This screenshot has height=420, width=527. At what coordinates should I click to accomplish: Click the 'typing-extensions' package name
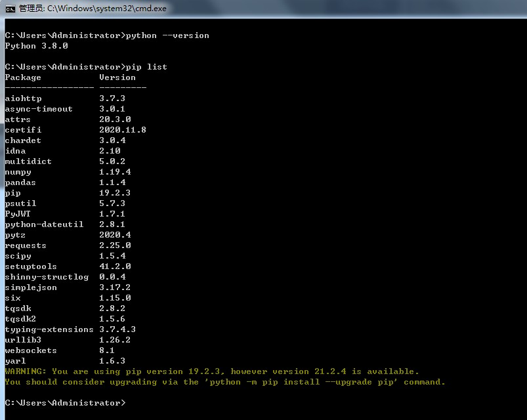pos(49,329)
